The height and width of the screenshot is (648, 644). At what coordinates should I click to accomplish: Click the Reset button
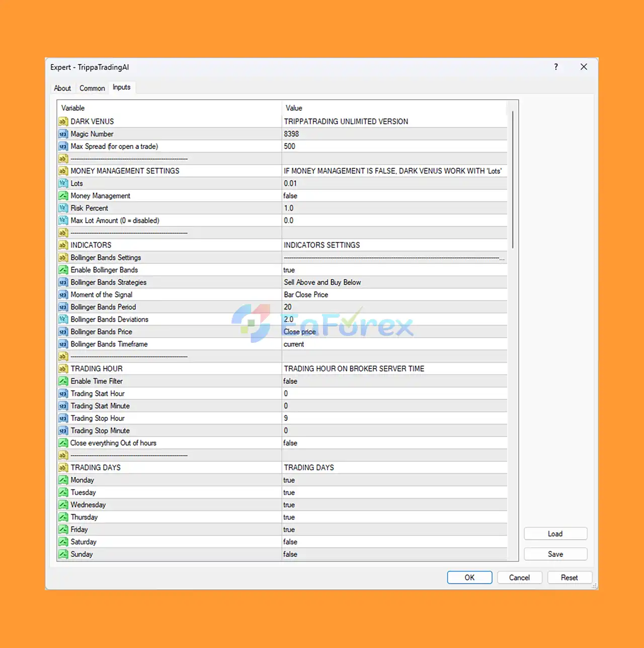[x=570, y=578]
